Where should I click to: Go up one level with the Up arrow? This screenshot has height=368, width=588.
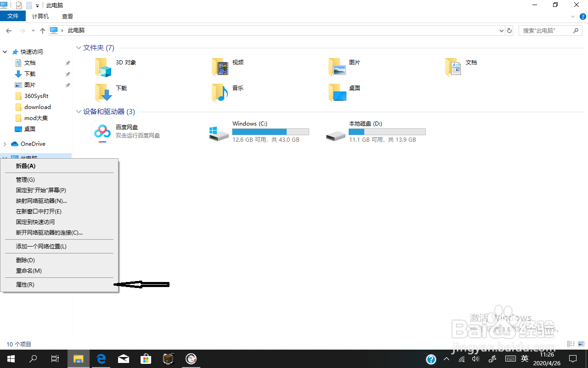[x=43, y=30]
